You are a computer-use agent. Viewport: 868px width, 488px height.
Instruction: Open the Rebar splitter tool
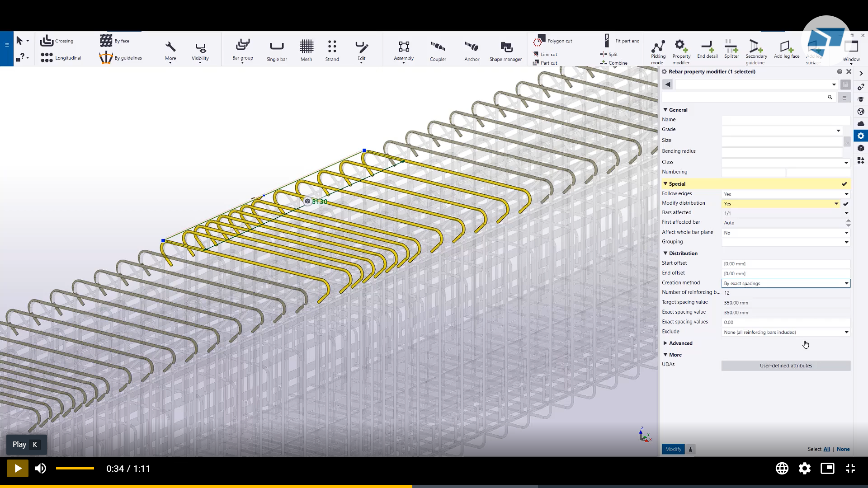[x=731, y=50]
